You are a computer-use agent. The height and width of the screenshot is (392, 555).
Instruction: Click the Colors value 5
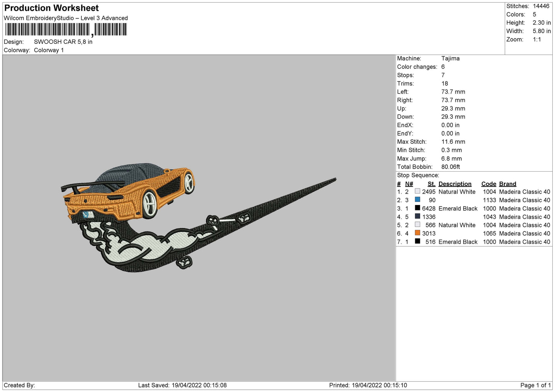pos(534,15)
